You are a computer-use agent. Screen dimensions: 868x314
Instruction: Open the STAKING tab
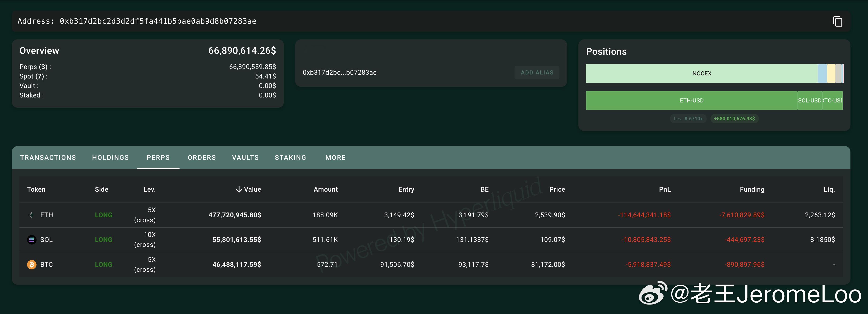tap(291, 158)
